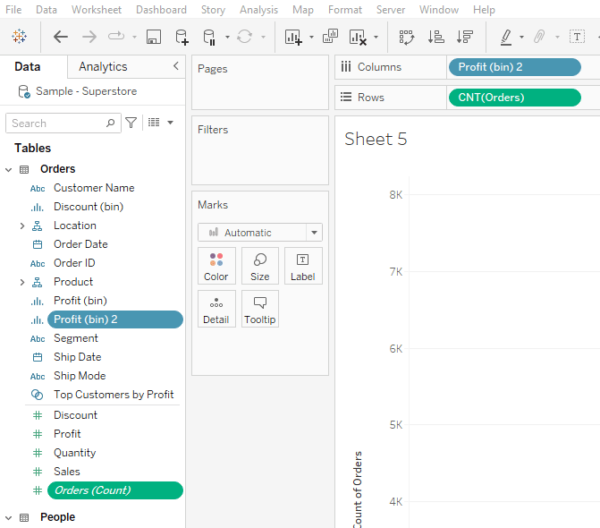The height and width of the screenshot is (528, 600).
Task: Click the filter icon beside search box
Action: click(x=131, y=123)
